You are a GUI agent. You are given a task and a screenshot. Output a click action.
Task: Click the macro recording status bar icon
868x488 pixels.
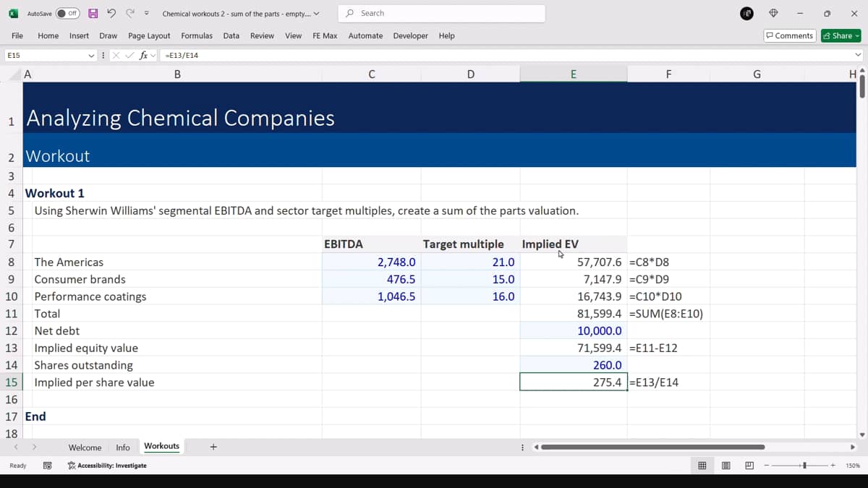click(47, 466)
